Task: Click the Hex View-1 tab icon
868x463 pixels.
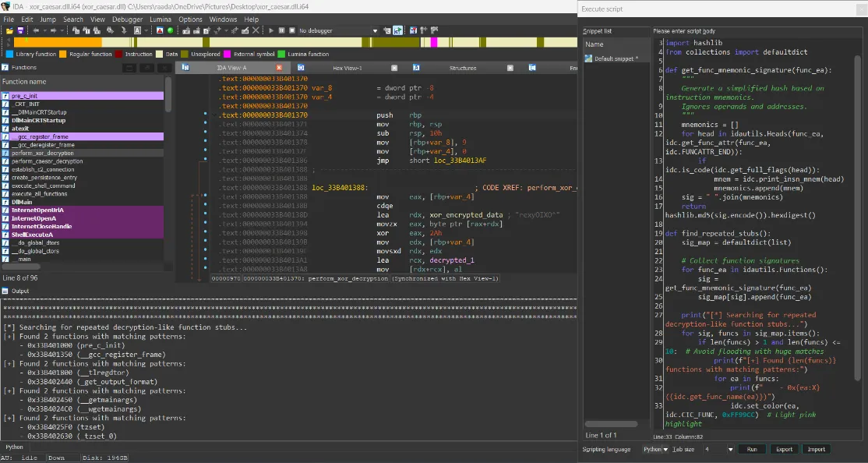Action: (301, 68)
